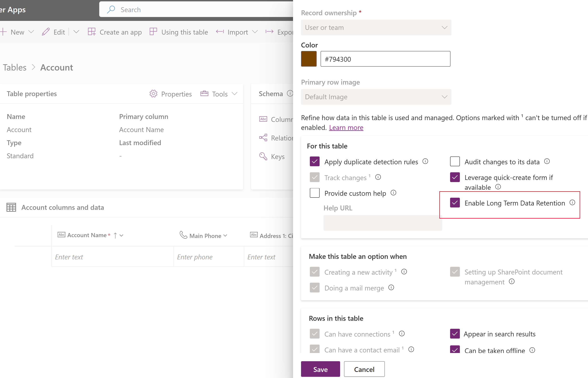
Task: Click the Tools menu icon
Action: coord(204,93)
